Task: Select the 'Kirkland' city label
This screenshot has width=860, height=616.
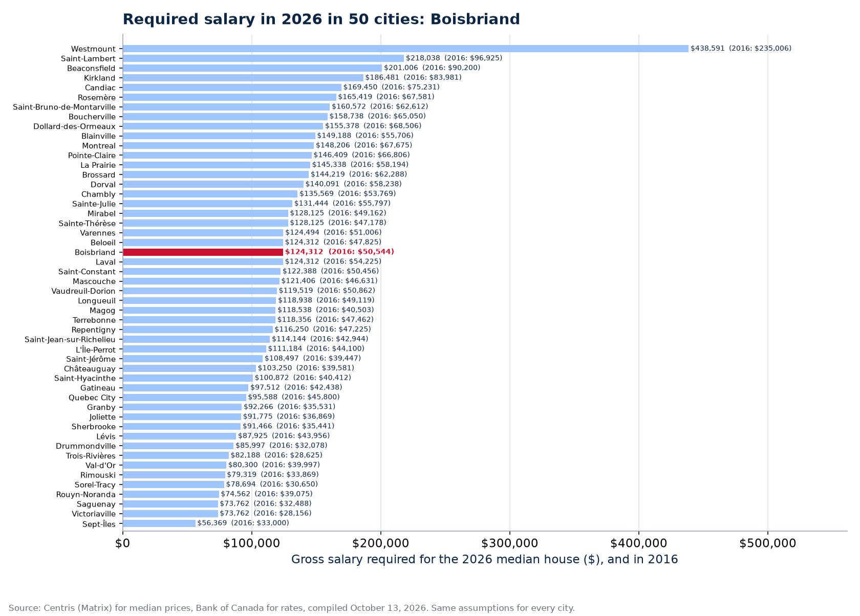Action: click(x=100, y=78)
